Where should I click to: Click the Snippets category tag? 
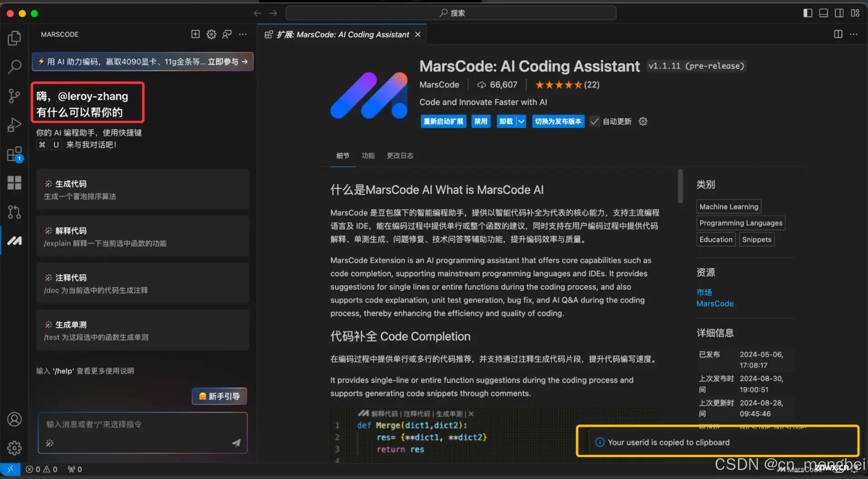pyautogui.click(x=756, y=239)
